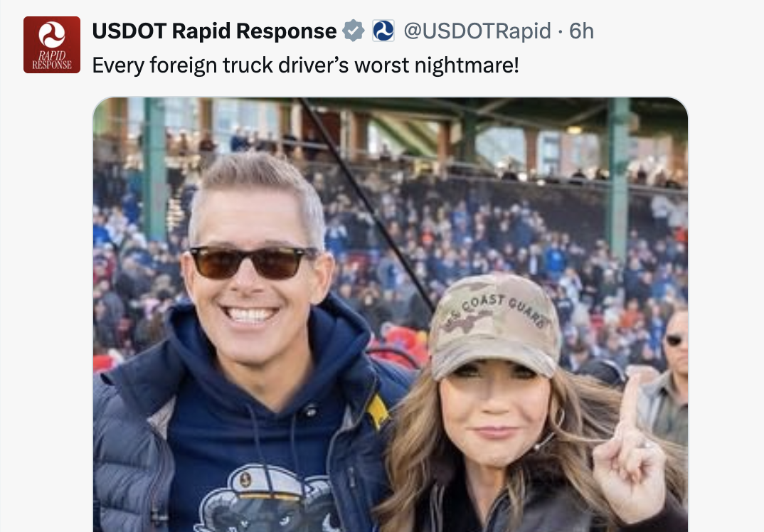
Task: Click the gray verified checkmark badge
Action: coord(354,31)
